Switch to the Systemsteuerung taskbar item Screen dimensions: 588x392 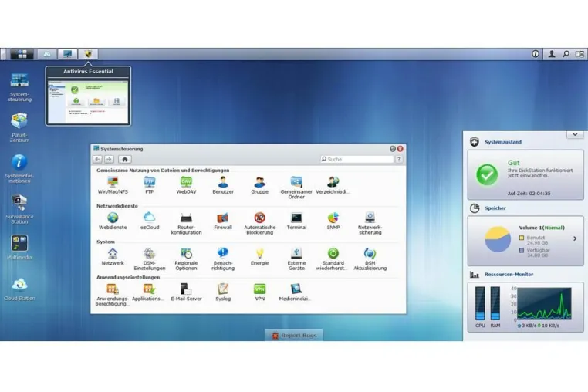click(67, 54)
